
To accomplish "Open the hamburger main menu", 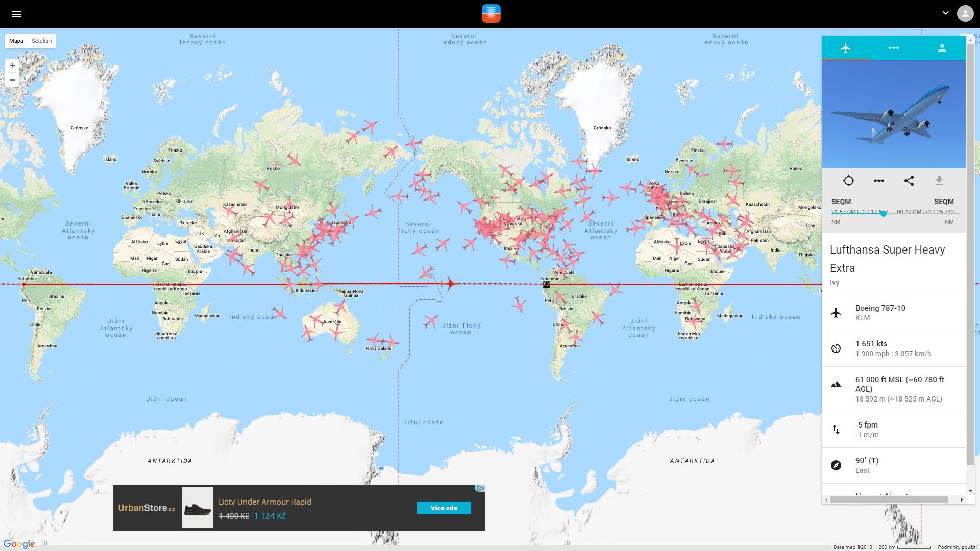I will click(x=16, y=14).
